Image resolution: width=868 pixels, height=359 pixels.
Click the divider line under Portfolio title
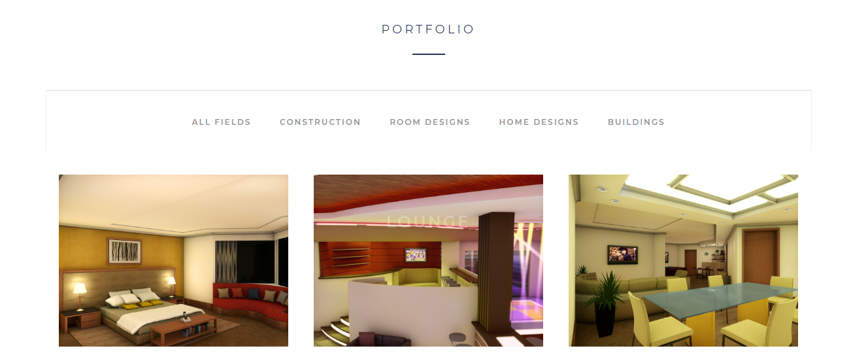(429, 54)
